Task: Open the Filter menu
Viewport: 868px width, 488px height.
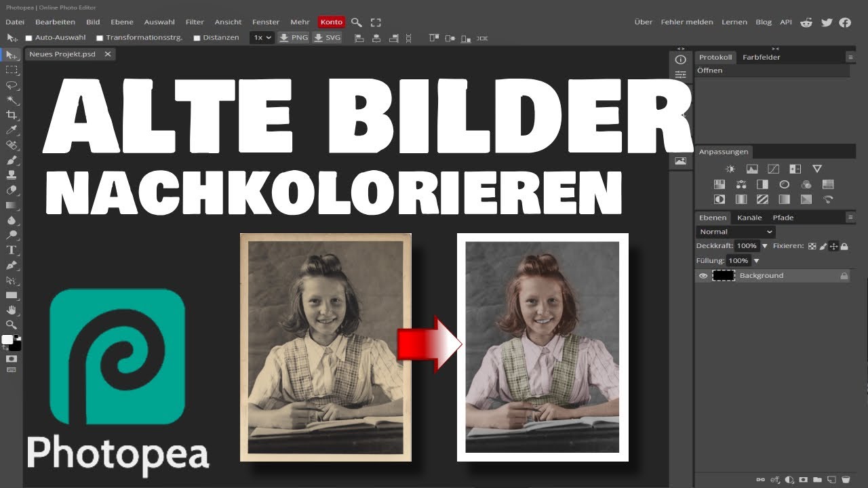Action: (195, 22)
